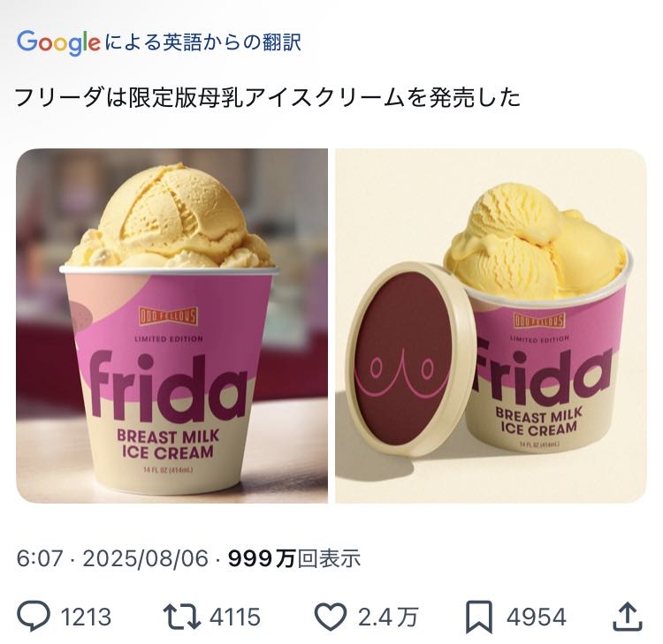Bookmark the post with bookmark icon

479,617
